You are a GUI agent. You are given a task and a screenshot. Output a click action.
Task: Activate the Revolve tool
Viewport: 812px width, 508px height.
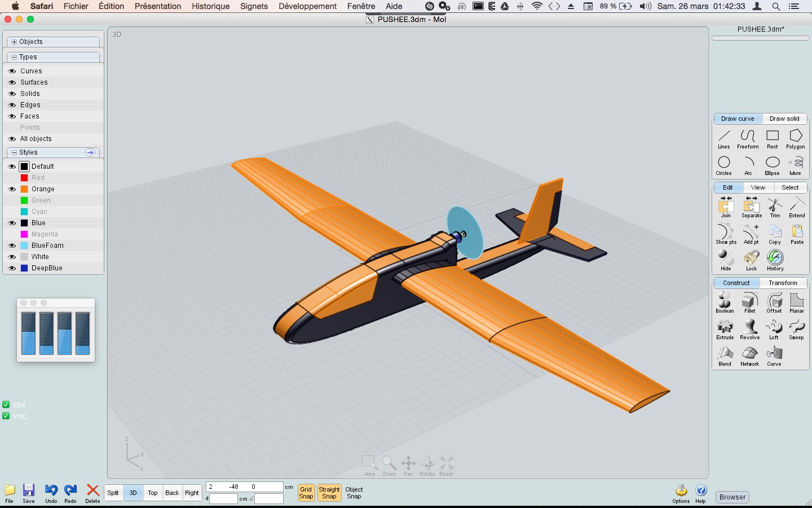pos(749,327)
